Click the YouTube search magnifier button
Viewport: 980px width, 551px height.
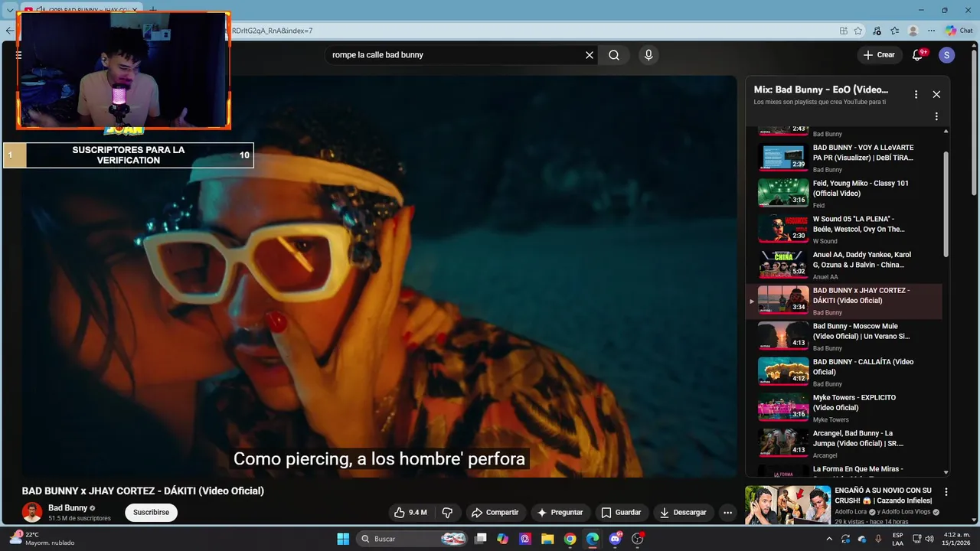click(x=614, y=55)
